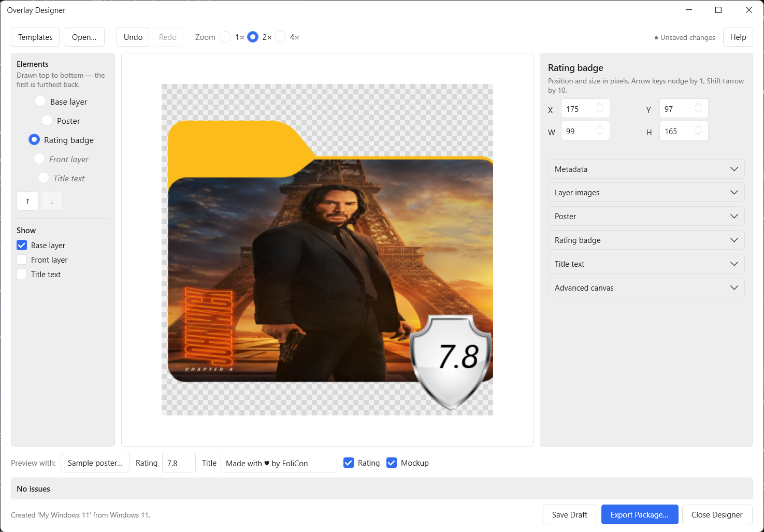This screenshot has height=532, width=764.
Task: Expand the Poster section
Action: click(x=646, y=216)
